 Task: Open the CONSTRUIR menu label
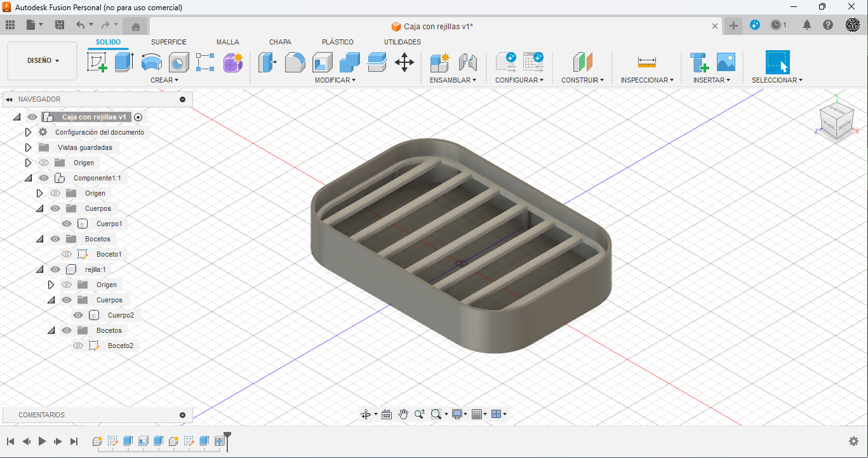coord(582,80)
